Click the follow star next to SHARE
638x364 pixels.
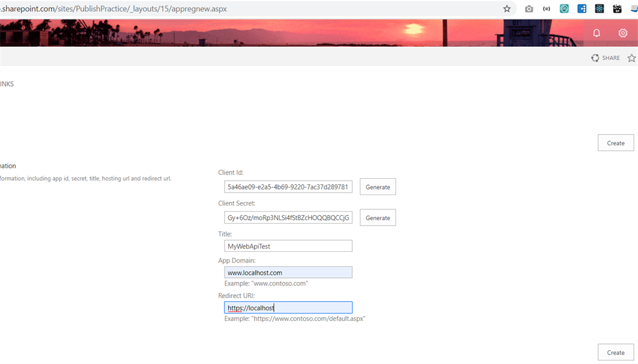click(631, 57)
